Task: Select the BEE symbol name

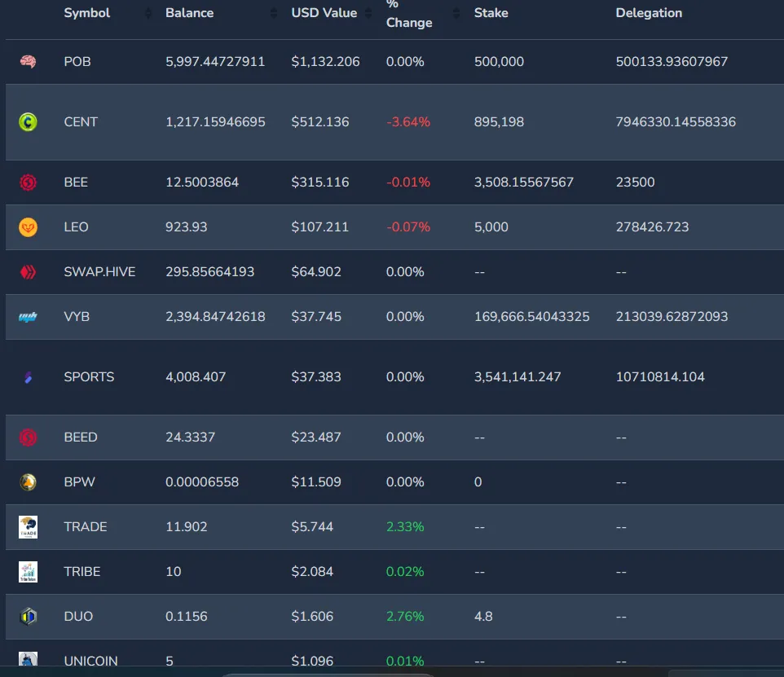Action: pyautogui.click(x=76, y=182)
